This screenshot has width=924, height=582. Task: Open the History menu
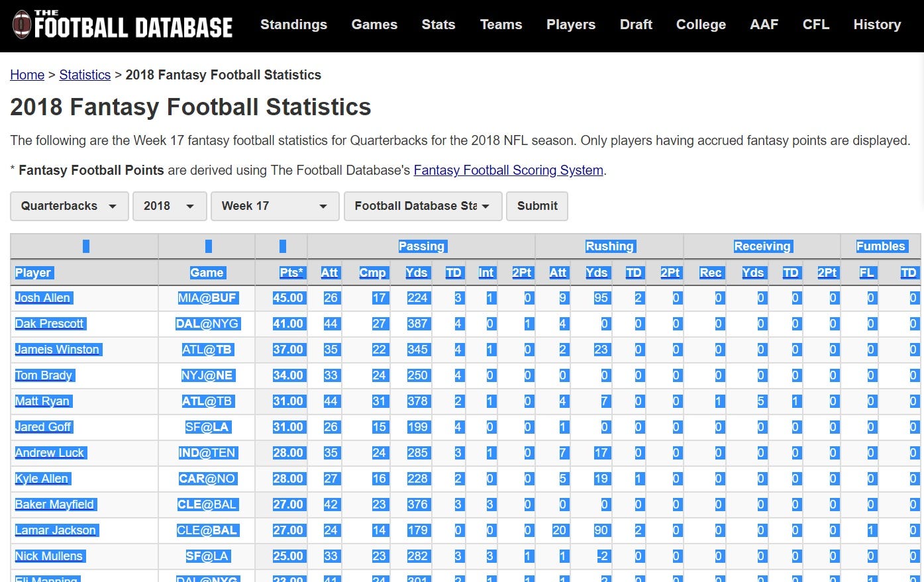(x=877, y=24)
